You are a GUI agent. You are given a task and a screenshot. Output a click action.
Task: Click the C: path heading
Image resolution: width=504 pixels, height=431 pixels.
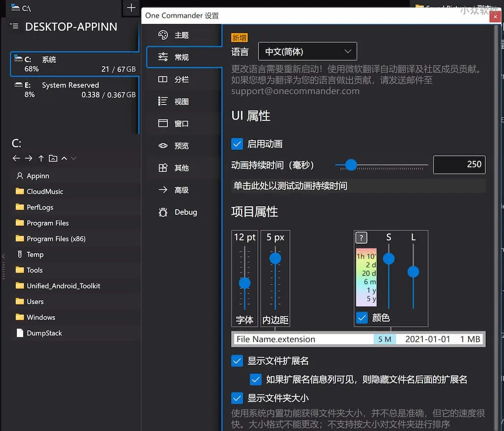16,143
